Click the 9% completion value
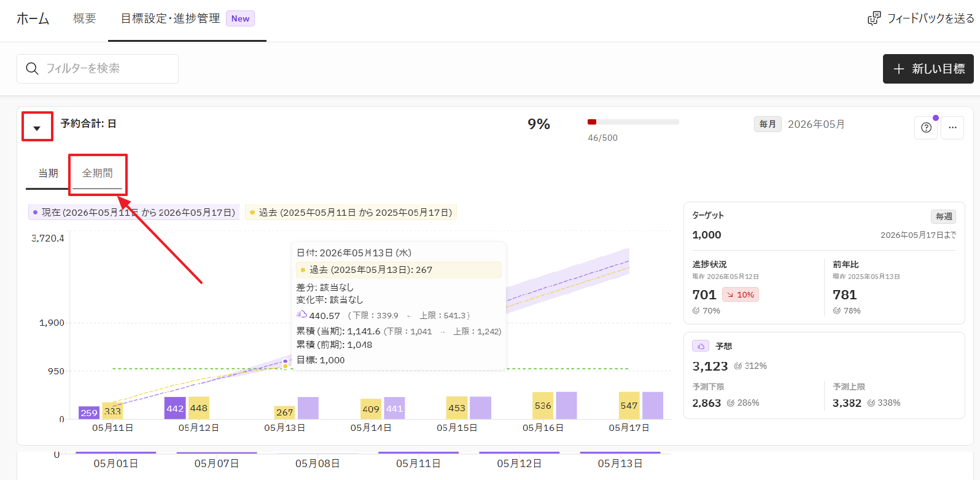This screenshot has height=480, width=980. click(539, 124)
